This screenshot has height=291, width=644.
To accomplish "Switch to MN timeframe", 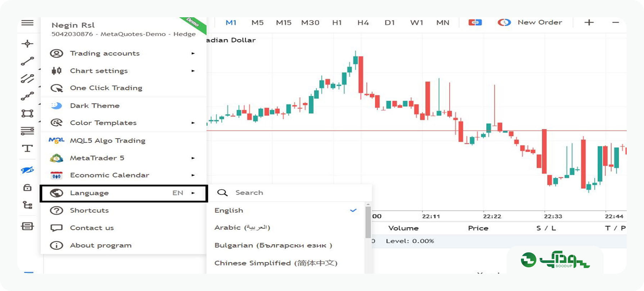I will [443, 23].
